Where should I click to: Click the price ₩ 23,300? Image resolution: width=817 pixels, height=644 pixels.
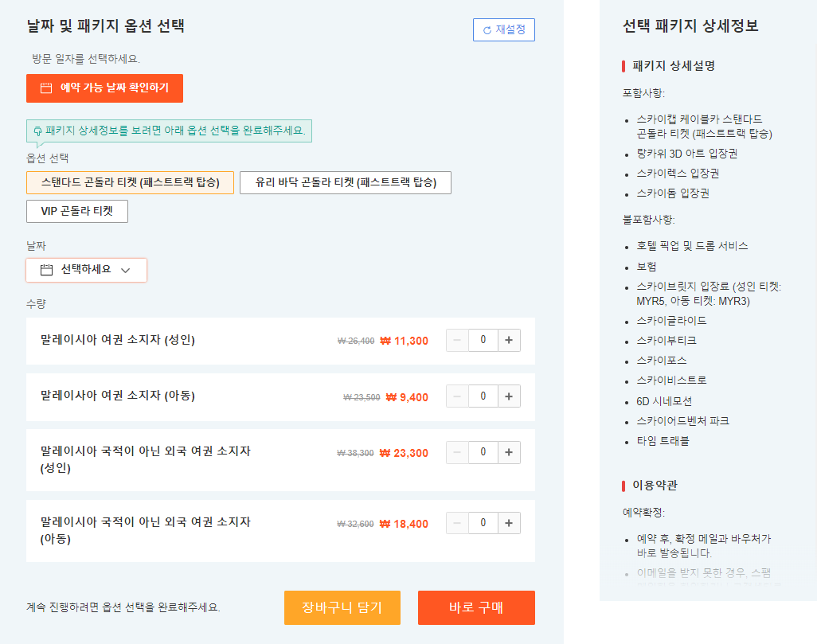tap(404, 453)
